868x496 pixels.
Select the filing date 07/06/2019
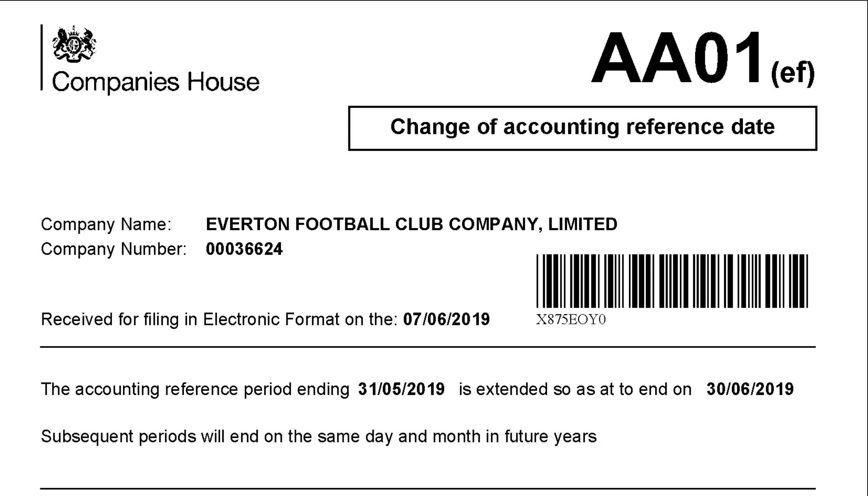point(446,320)
